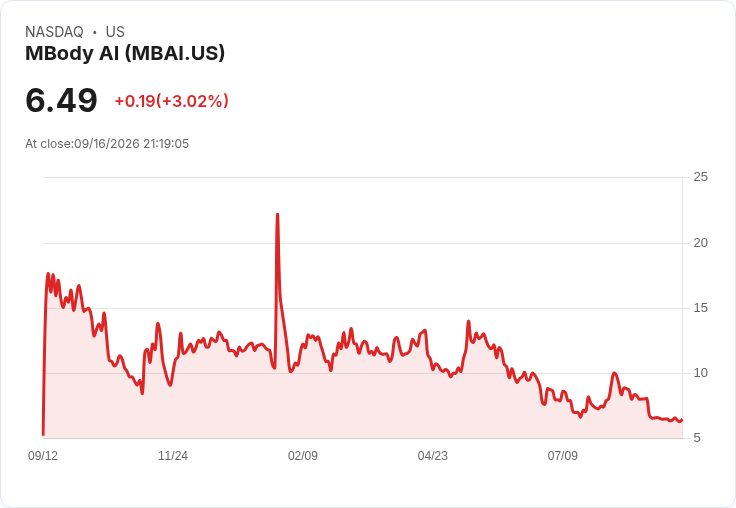Screen dimensions: 736x508
Task: Click the chart line's rightmost end point
Action: 682,420
